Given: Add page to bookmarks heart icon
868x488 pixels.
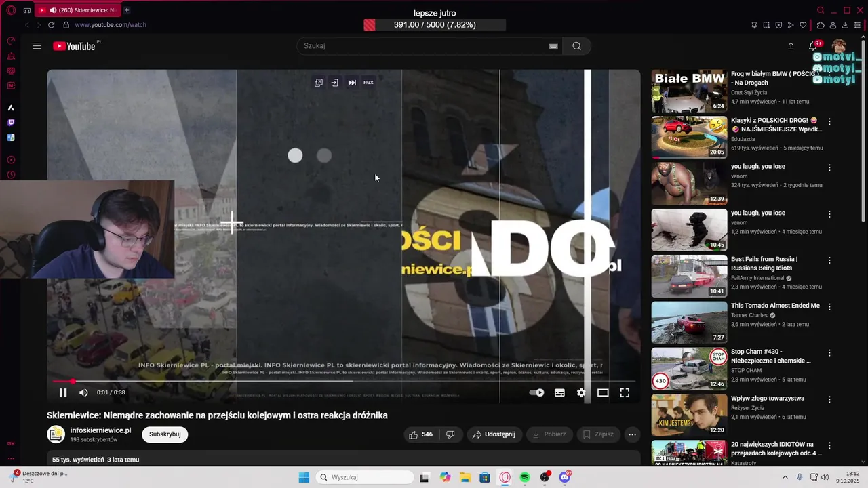Looking at the screenshot, I should coord(804,25).
